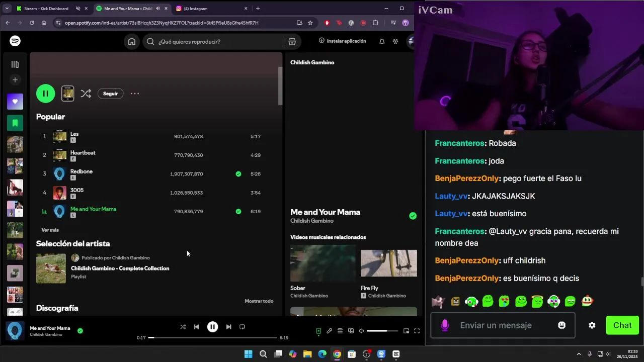This screenshot has height=362, width=644.
Task: Toggle shuffle in the bottom player controls
Action: (x=183, y=327)
